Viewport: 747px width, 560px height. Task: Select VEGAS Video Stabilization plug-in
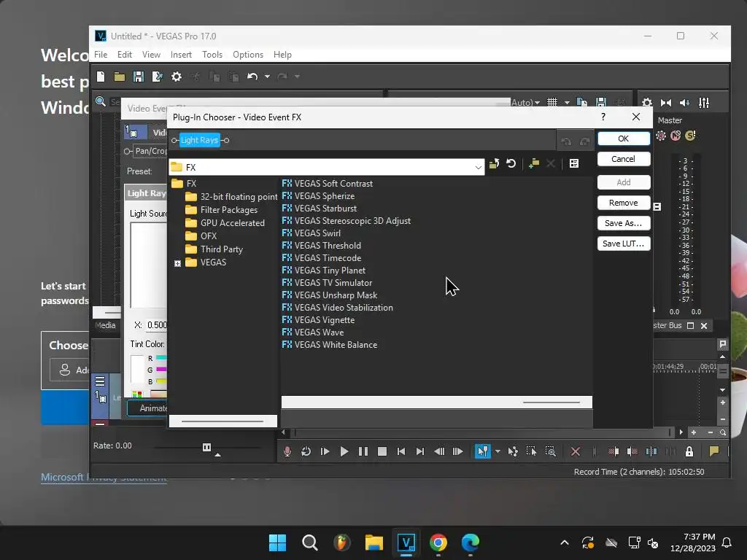tap(337, 308)
